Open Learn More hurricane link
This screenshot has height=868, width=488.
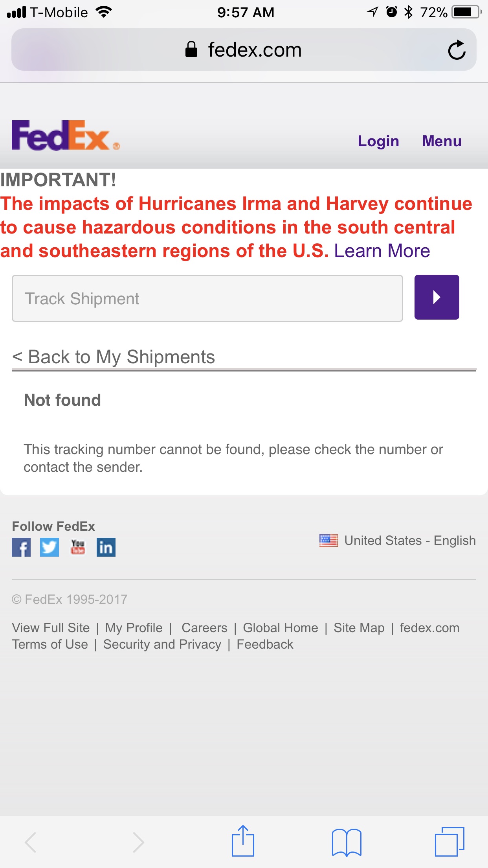click(x=382, y=251)
